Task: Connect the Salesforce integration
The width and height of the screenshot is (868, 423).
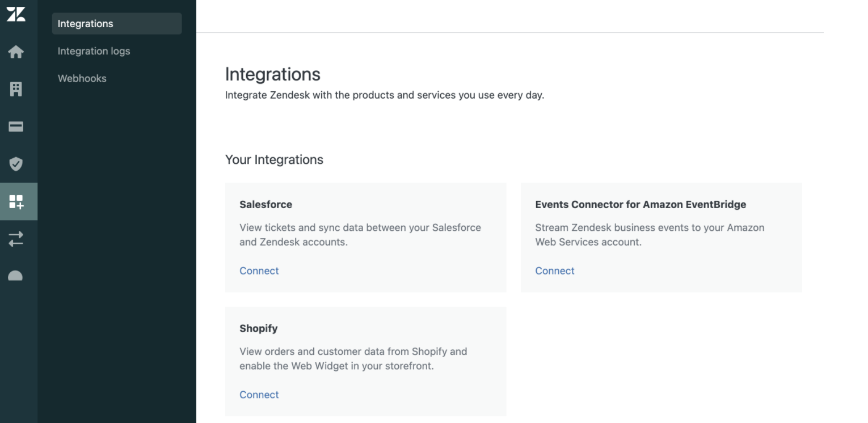Action: [259, 271]
